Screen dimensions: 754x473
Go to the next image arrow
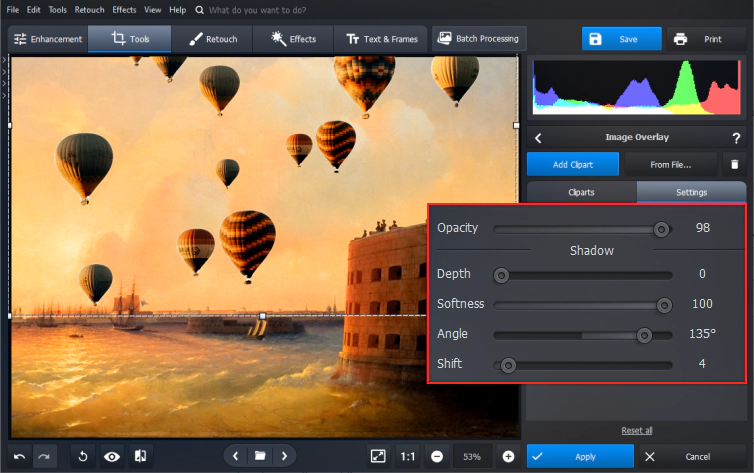[284, 456]
